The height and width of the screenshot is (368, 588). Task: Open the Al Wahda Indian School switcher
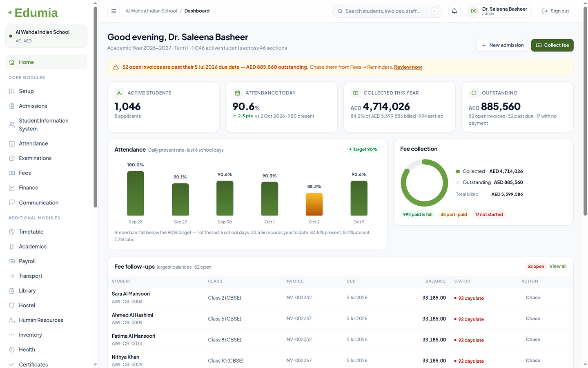tap(46, 36)
